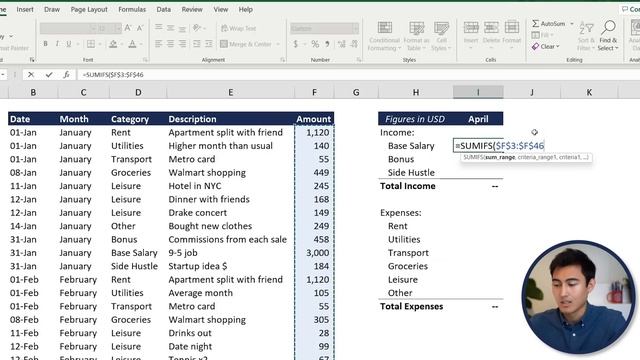Screen dimensions: 640x360
Task: Click the Bottom Align icon
Action: point(182,28)
